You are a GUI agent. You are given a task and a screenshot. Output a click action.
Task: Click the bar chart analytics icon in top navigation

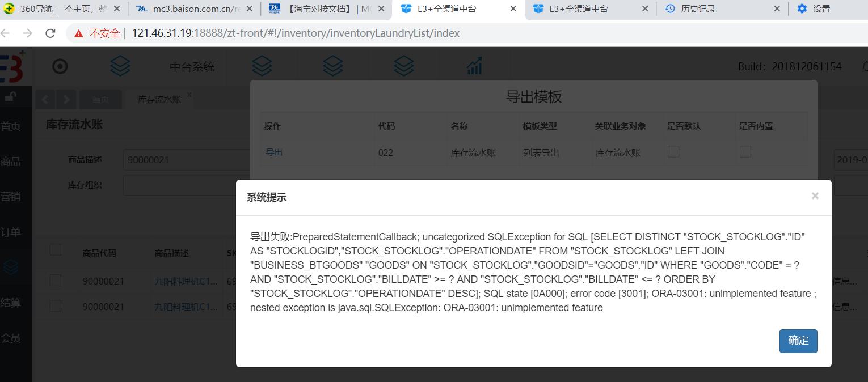(x=474, y=66)
